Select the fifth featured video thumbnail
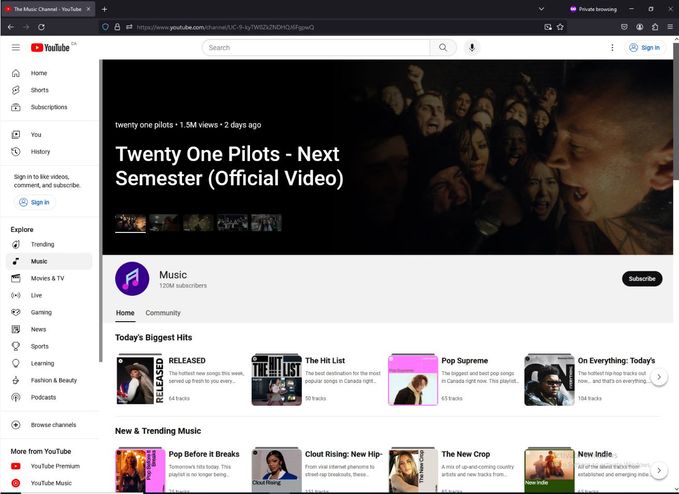The height and width of the screenshot is (494, 679). (266, 223)
